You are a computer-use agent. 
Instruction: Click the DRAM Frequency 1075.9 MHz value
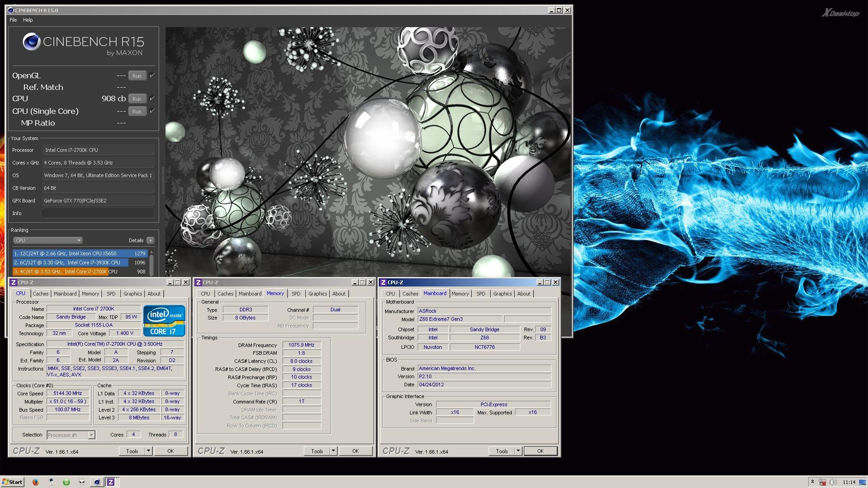[302, 345]
